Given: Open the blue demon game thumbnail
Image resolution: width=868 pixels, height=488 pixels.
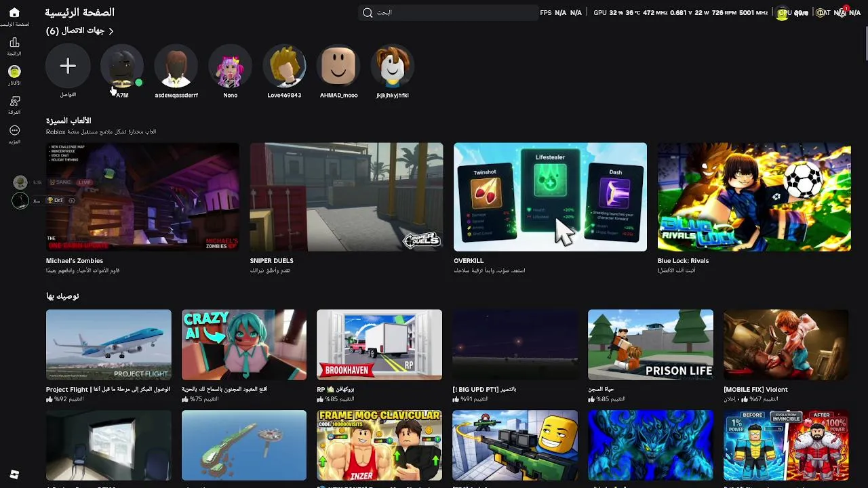Looking at the screenshot, I should point(650,445).
